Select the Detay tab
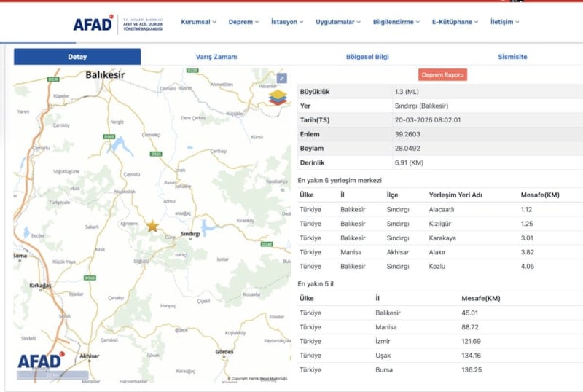Screen dimensions: 583x392 point(77,57)
